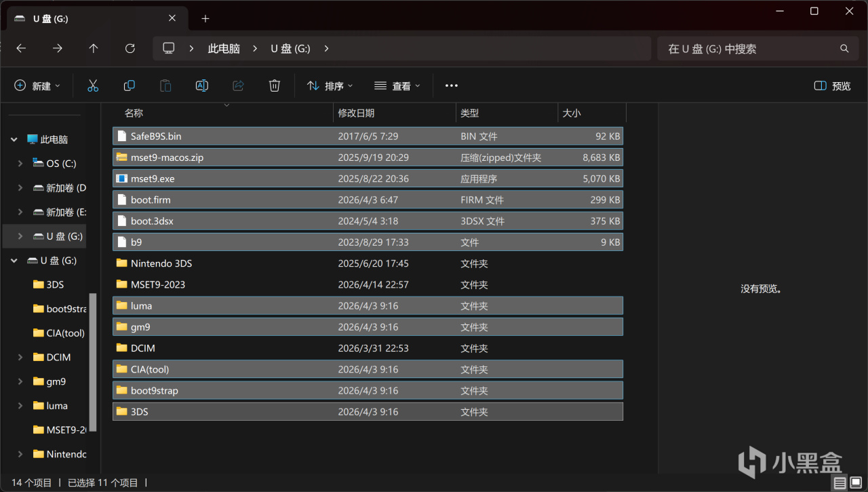Copy the selected items
The image size is (868, 492).
click(129, 86)
